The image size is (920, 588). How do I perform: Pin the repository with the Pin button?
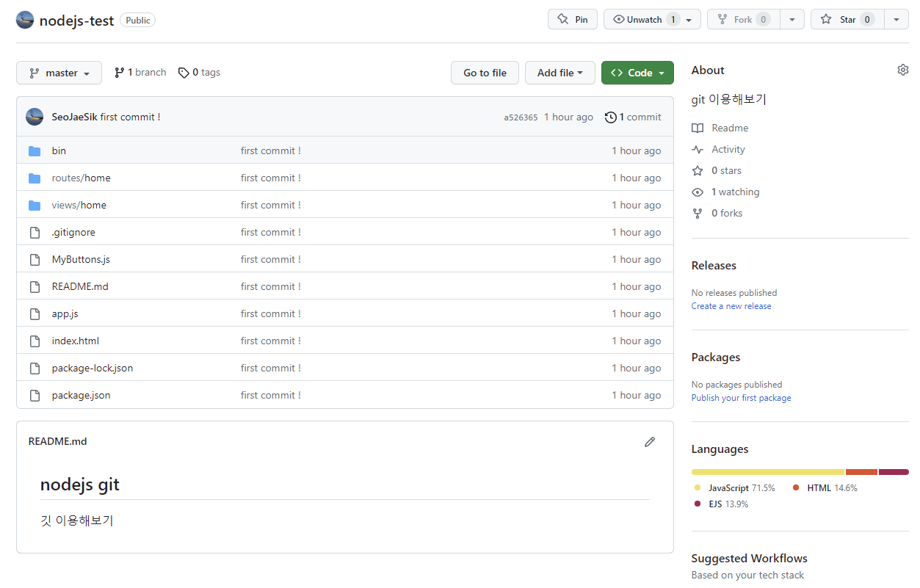click(573, 20)
